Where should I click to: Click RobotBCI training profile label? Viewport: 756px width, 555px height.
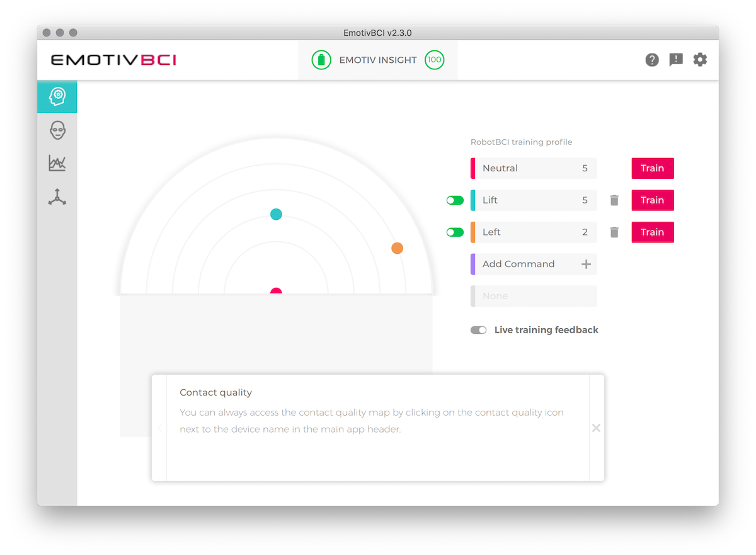coord(522,142)
